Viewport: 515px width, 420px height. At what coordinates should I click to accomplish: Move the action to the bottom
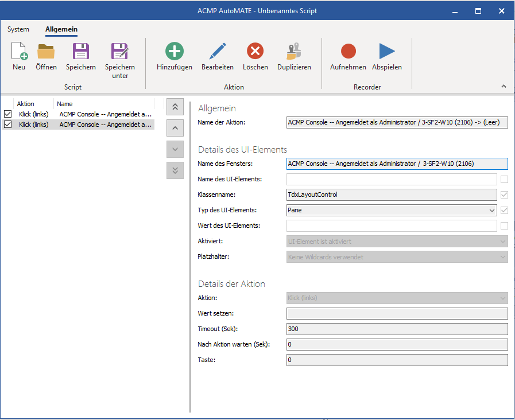point(175,170)
